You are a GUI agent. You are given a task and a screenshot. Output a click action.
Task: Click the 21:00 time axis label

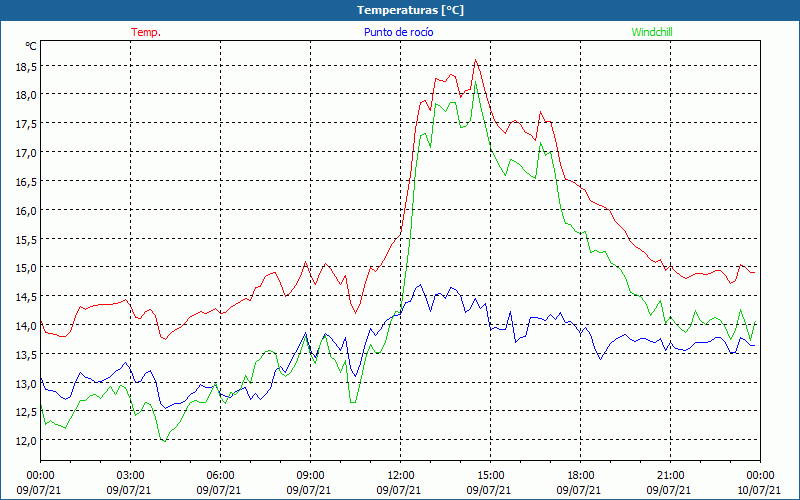(x=670, y=476)
